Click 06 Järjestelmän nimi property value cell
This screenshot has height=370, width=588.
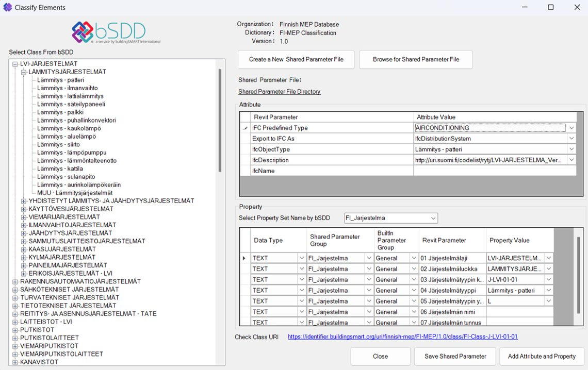pyautogui.click(x=520, y=312)
